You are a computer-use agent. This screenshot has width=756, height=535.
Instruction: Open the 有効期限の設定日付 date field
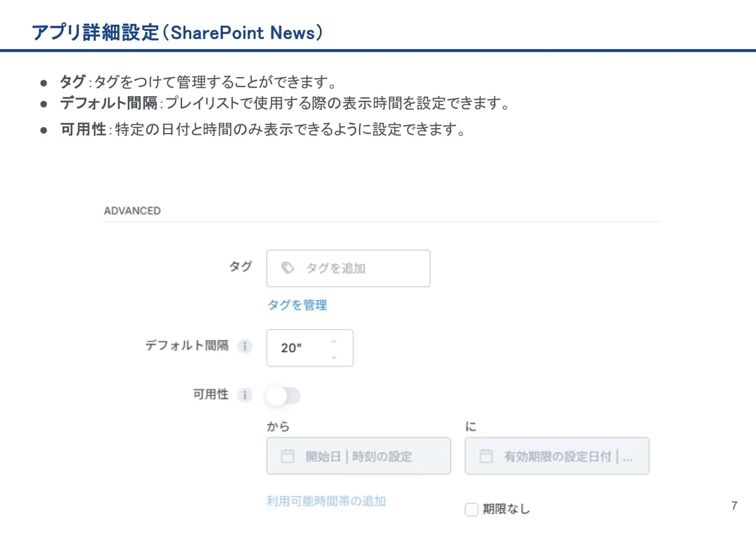pos(557,456)
